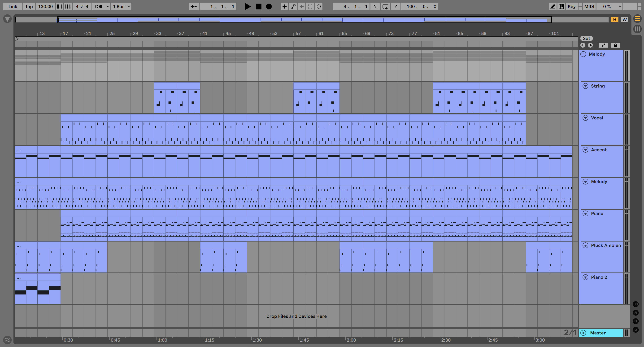This screenshot has height=347, width=644.
Task: Click the lock envelopes icon
Action: click(615, 45)
